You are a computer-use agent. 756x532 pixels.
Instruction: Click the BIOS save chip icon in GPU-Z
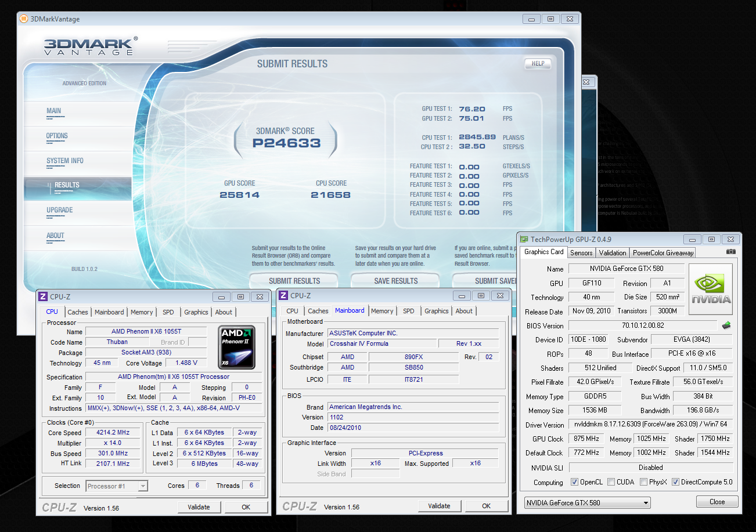(x=726, y=325)
